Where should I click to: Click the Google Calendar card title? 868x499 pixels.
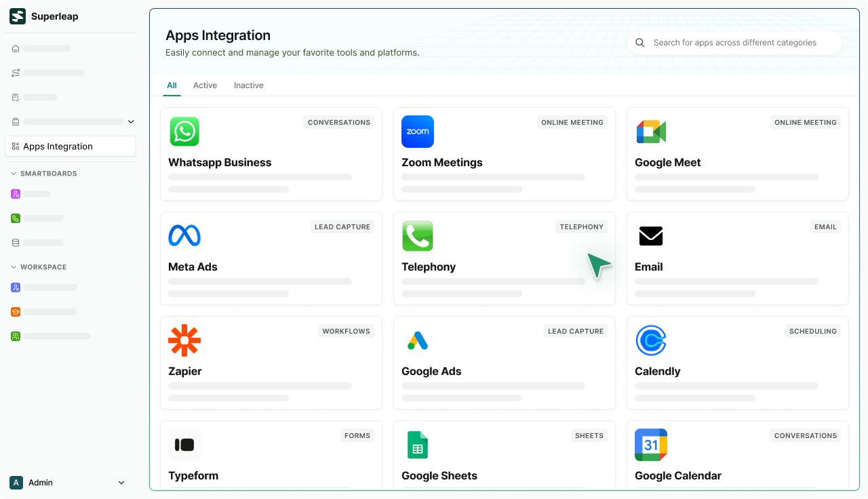click(x=678, y=476)
